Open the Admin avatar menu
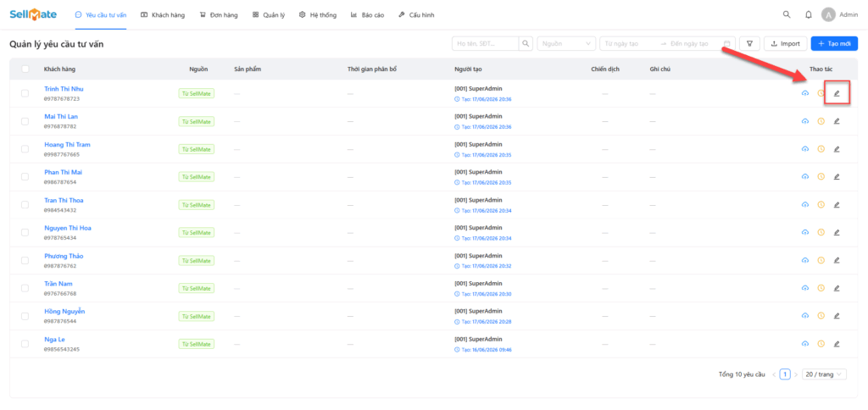 coord(840,15)
